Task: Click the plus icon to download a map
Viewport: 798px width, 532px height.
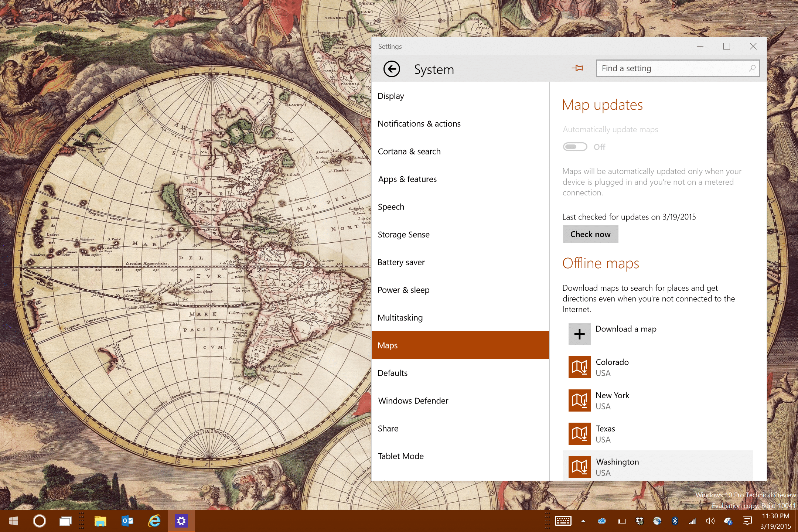Action: [579, 334]
